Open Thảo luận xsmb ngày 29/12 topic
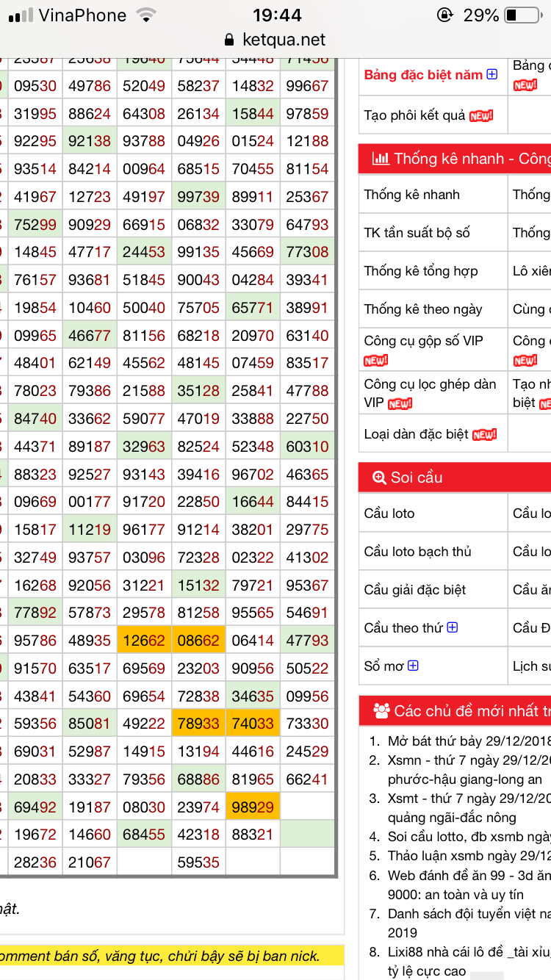Image resolution: width=551 pixels, height=980 pixels. 469,856
